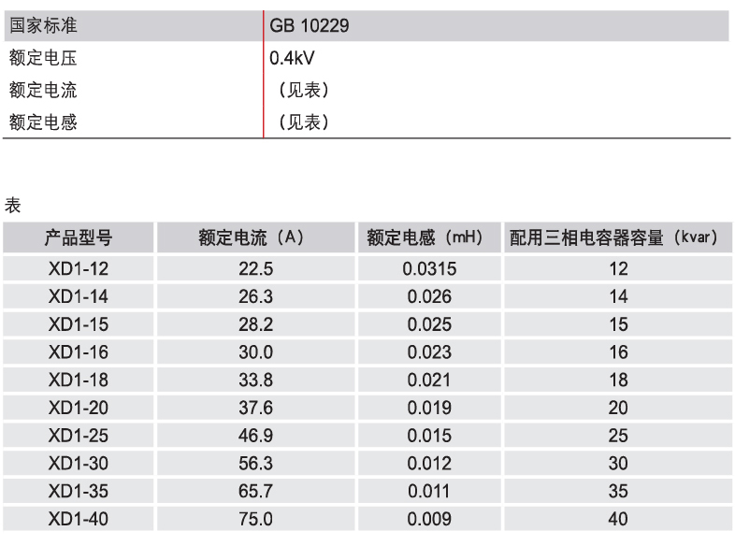Select the XD1-14 model cell
735x560 pixels.
[79, 297]
